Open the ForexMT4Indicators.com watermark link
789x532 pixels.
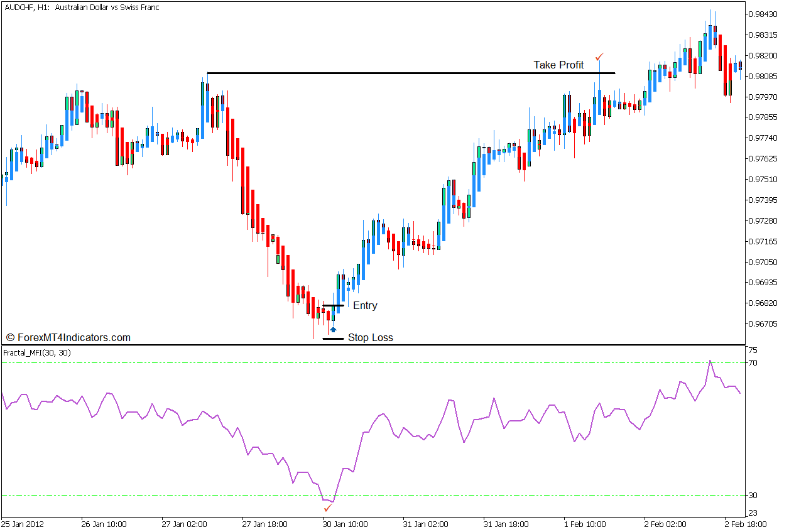pos(68,338)
